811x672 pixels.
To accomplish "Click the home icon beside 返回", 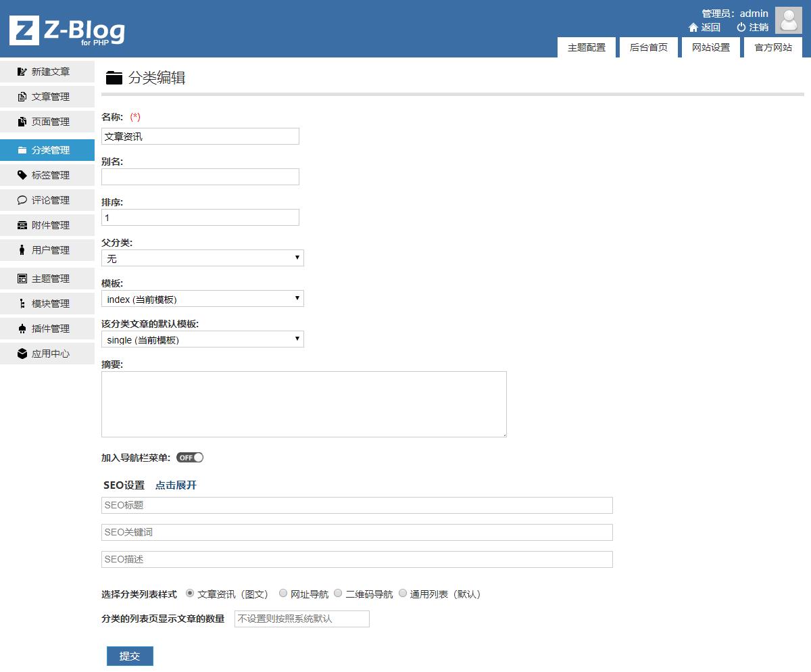I will [x=693, y=28].
